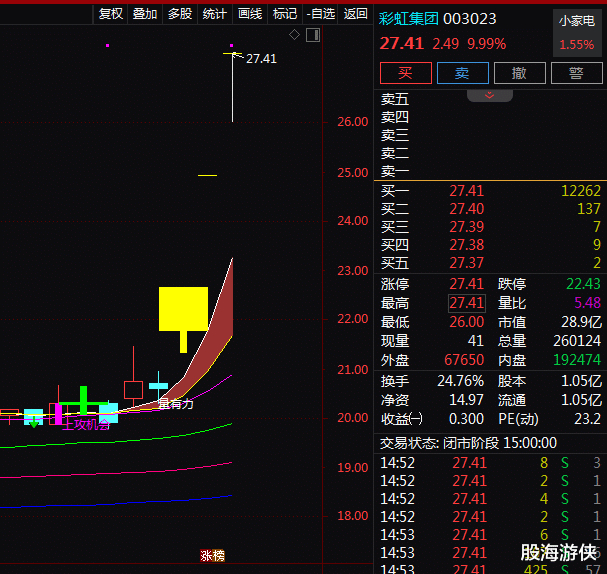Image resolution: width=607 pixels, height=574 pixels.
Task: Expand the order book with the red chevron
Action: coord(490,95)
